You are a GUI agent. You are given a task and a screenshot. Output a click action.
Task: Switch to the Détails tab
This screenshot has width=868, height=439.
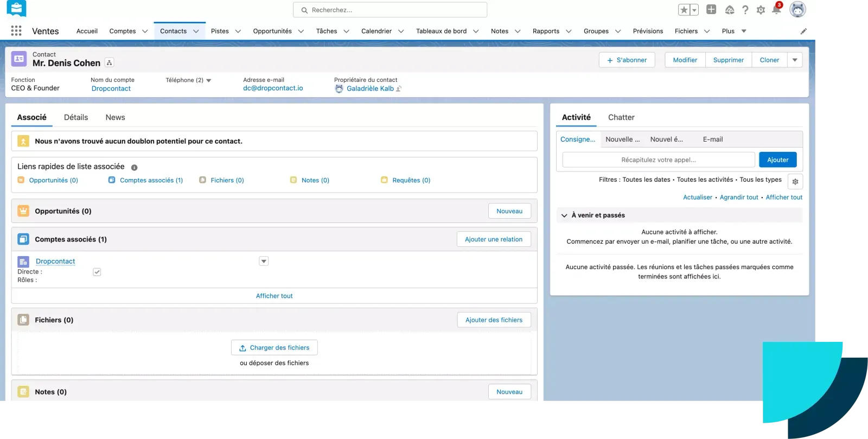point(76,117)
